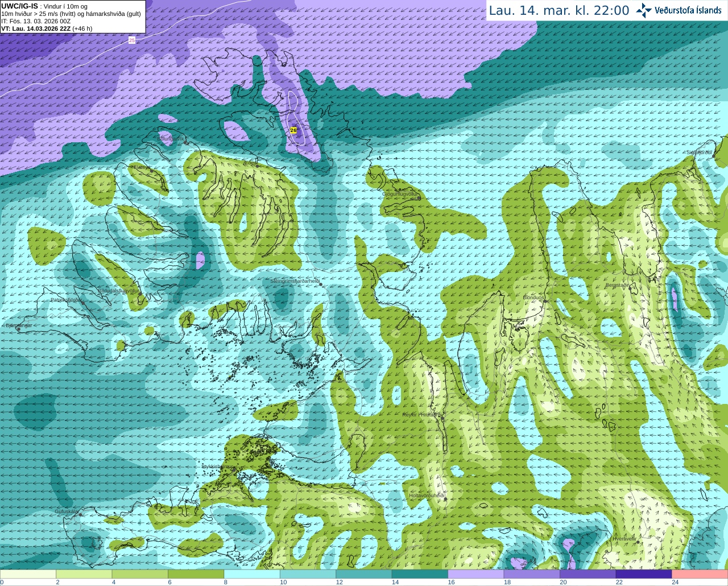
Task: Click the Bolungarvík station label
Action: [x=171, y=139]
